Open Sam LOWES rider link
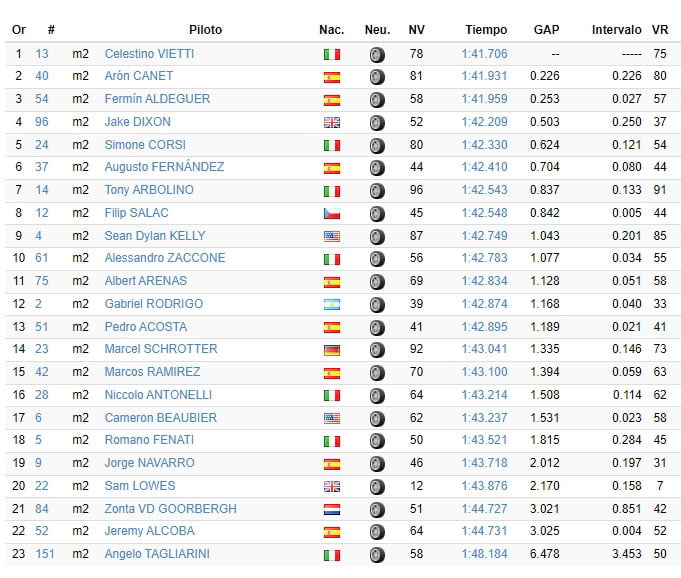The width and height of the screenshot is (681, 578). point(139,486)
